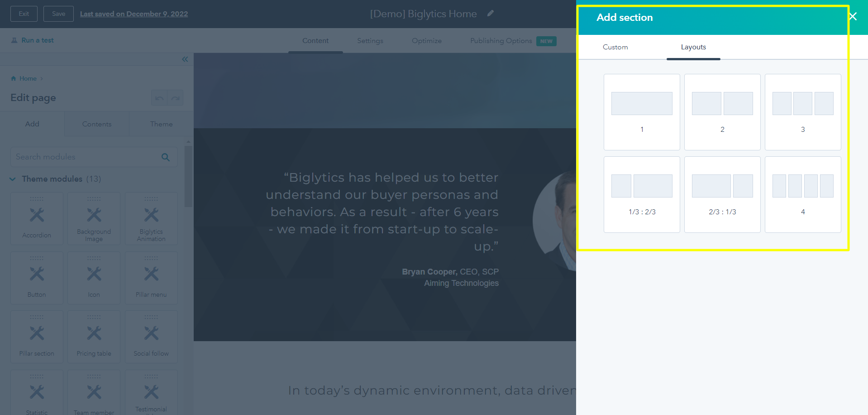868x415 pixels.
Task: Choose the 4 column layout
Action: (x=803, y=194)
